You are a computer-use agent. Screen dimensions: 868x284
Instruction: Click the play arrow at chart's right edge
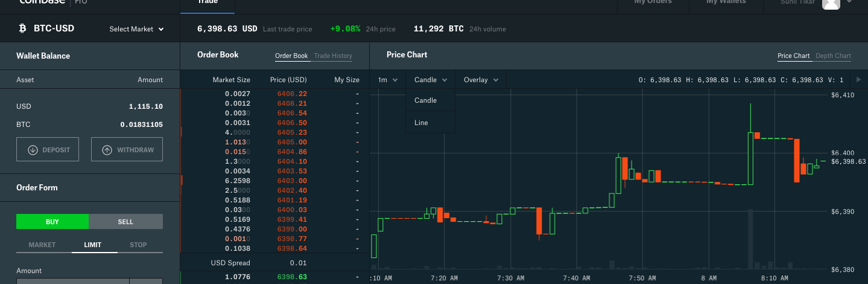(859, 80)
